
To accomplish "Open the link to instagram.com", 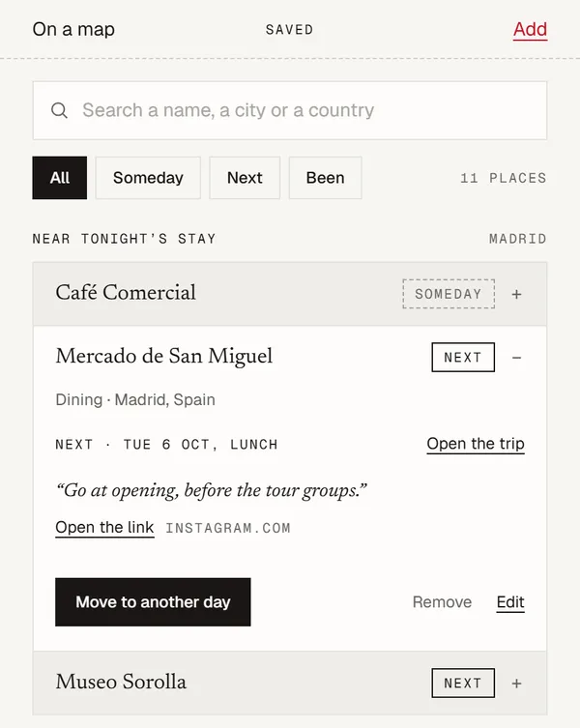I will click(104, 528).
